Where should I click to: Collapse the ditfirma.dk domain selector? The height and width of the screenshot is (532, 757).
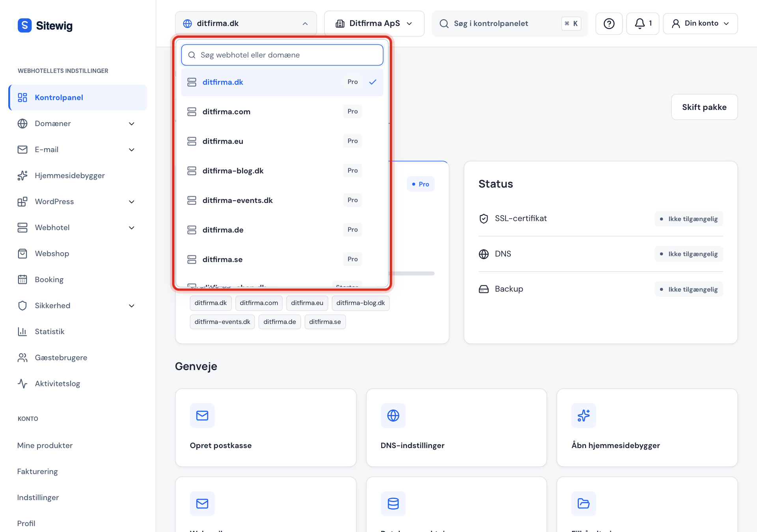(x=246, y=24)
